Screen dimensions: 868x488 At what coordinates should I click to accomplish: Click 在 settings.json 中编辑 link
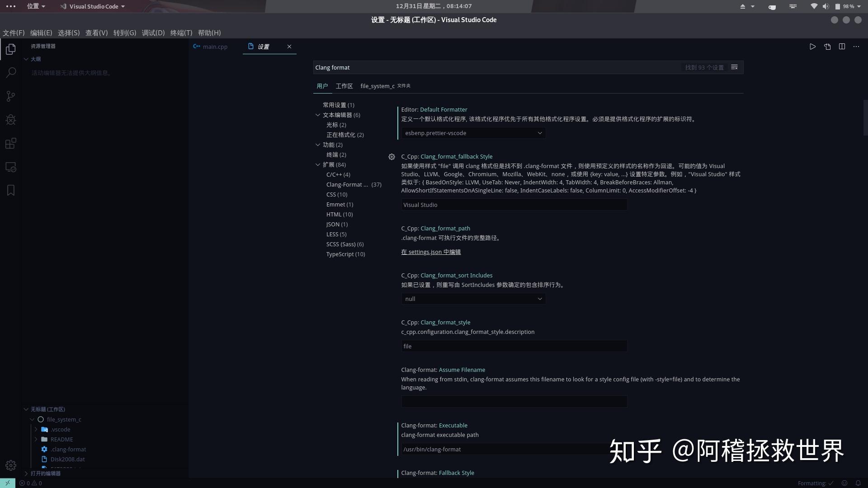[x=431, y=252]
